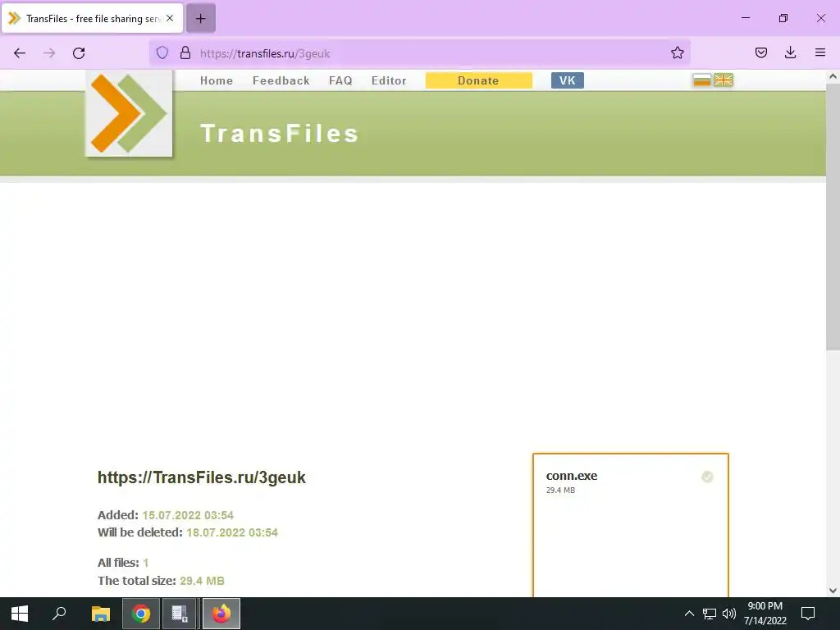The image size is (840, 630).
Task: Open Windows taskbar search
Action: (59, 614)
